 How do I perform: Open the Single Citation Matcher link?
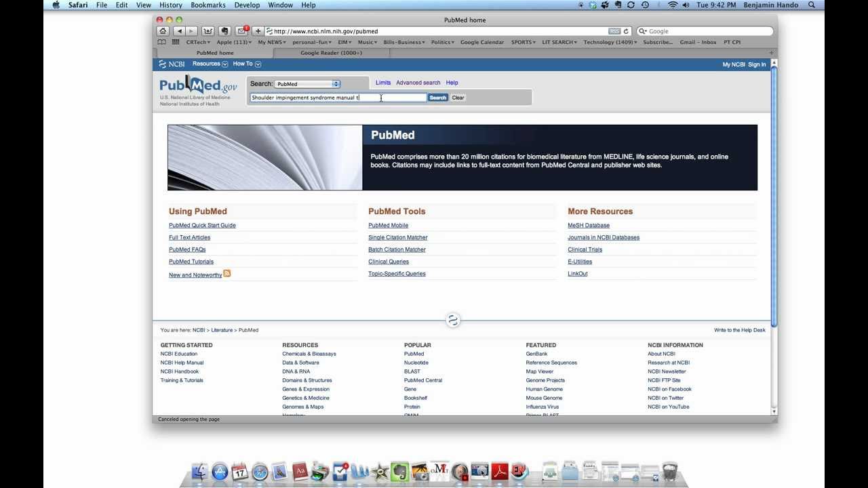point(398,237)
